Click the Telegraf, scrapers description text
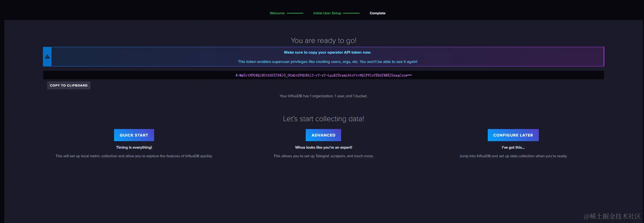644x223 pixels. (x=324, y=156)
